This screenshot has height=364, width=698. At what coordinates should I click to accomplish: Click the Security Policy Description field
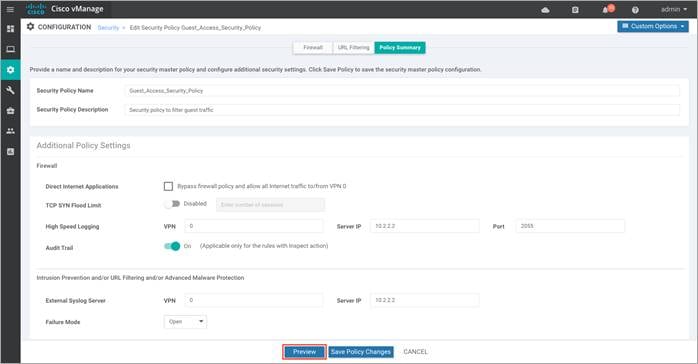(402, 110)
